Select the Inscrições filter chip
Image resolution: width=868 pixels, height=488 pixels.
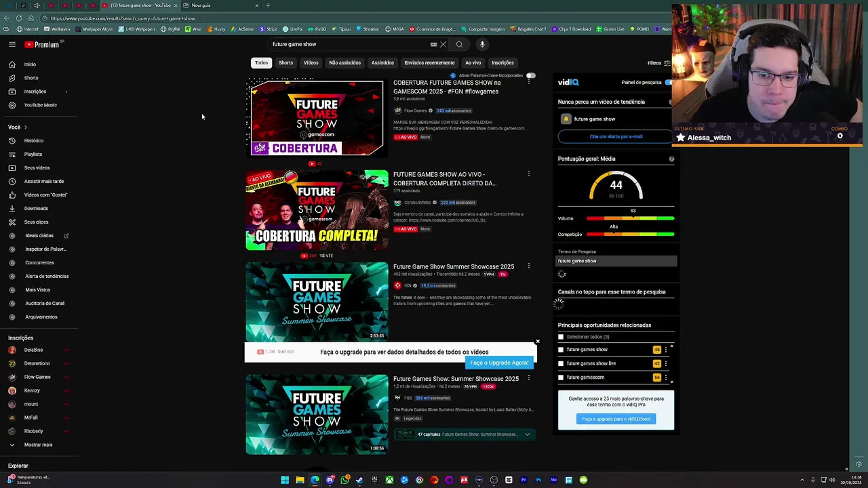pyautogui.click(x=502, y=63)
